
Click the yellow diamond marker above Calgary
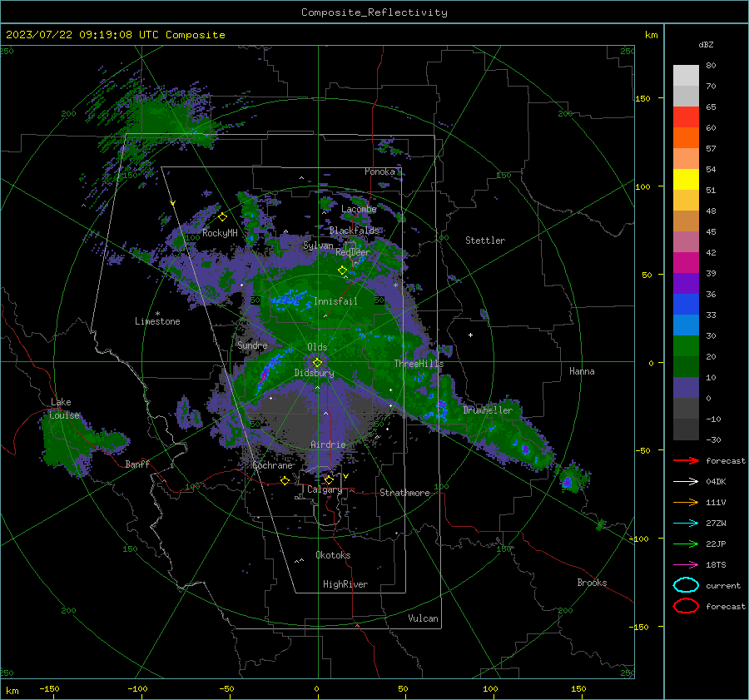click(x=329, y=479)
